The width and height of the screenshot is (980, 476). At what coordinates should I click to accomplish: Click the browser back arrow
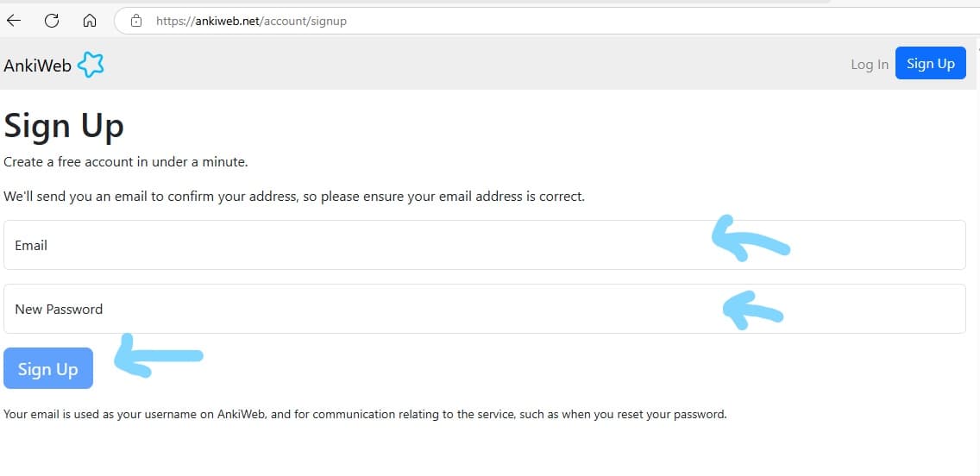coord(14,21)
